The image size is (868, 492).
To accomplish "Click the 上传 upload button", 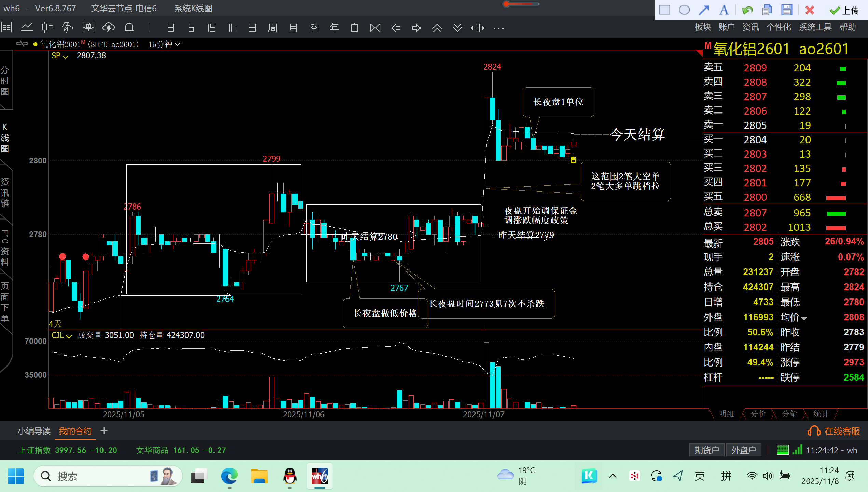I will coord(844,10).
